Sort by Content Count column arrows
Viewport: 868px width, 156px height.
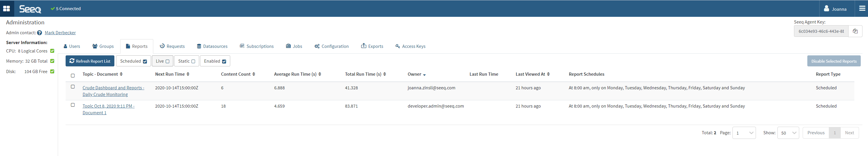254,74
